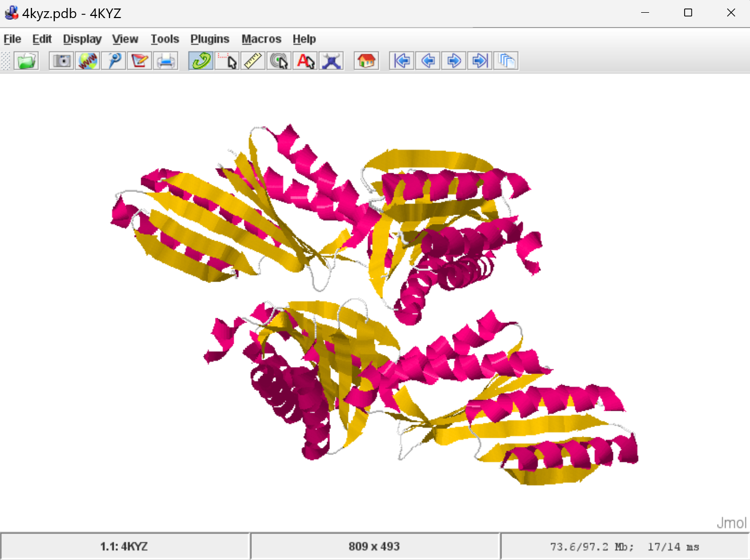Jump to first frame arrow button

[402, 61]
